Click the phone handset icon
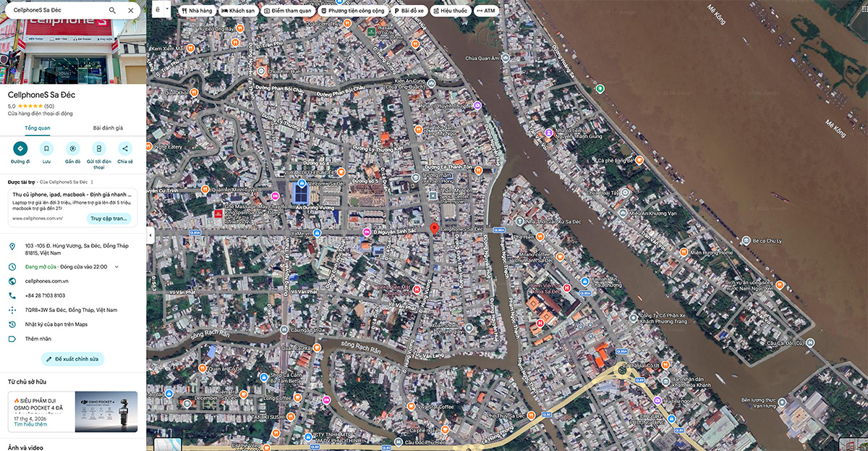Screen dimensions: 868x451 point(12,295)
